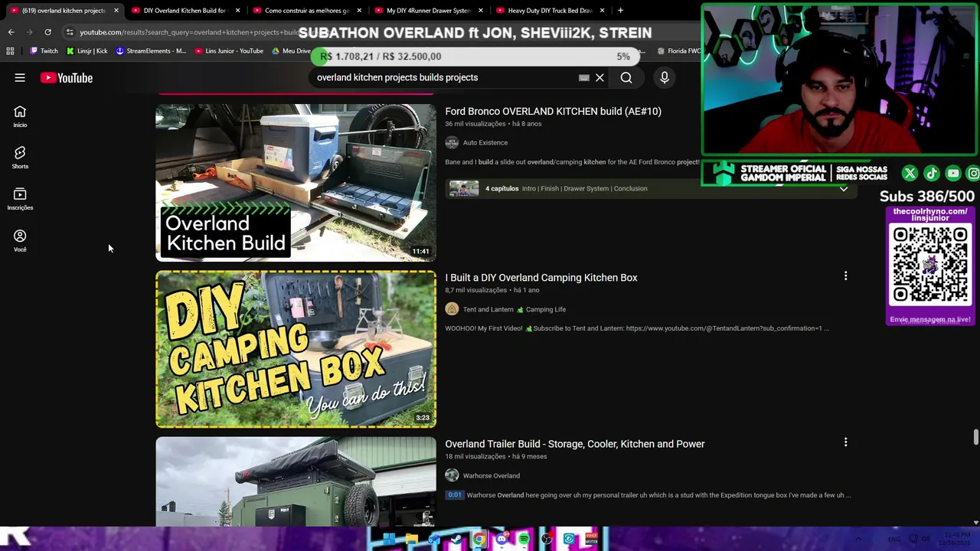
Task: Open OBS Studio from the taskbar
Action: (547, 539)
